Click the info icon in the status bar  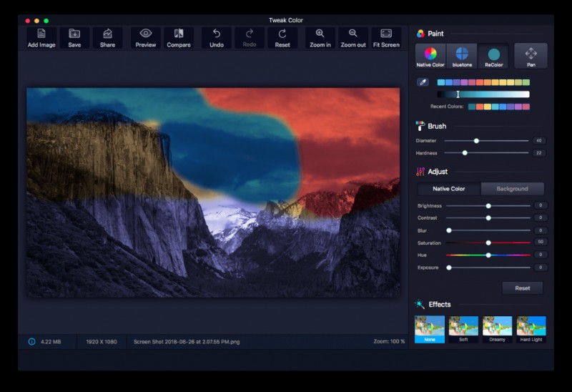[x=31, y=342]
